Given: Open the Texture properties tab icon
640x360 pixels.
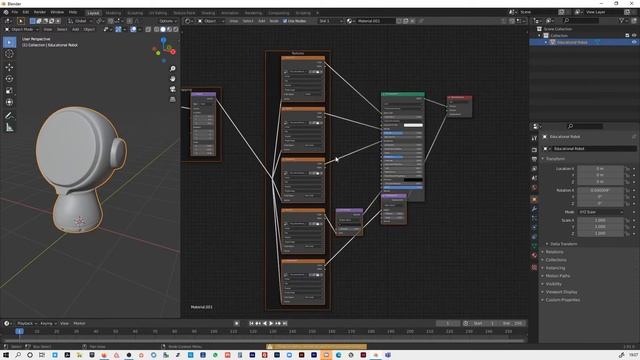Looking at the screenshot, I should (x=534, y=267).
